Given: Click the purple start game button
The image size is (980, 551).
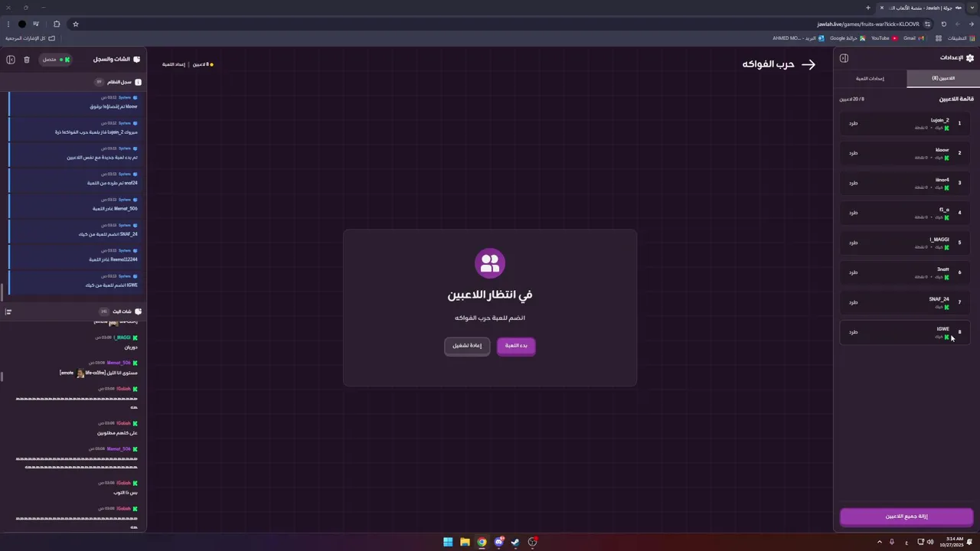Looking at the screenshot, I should pos(516,346).
